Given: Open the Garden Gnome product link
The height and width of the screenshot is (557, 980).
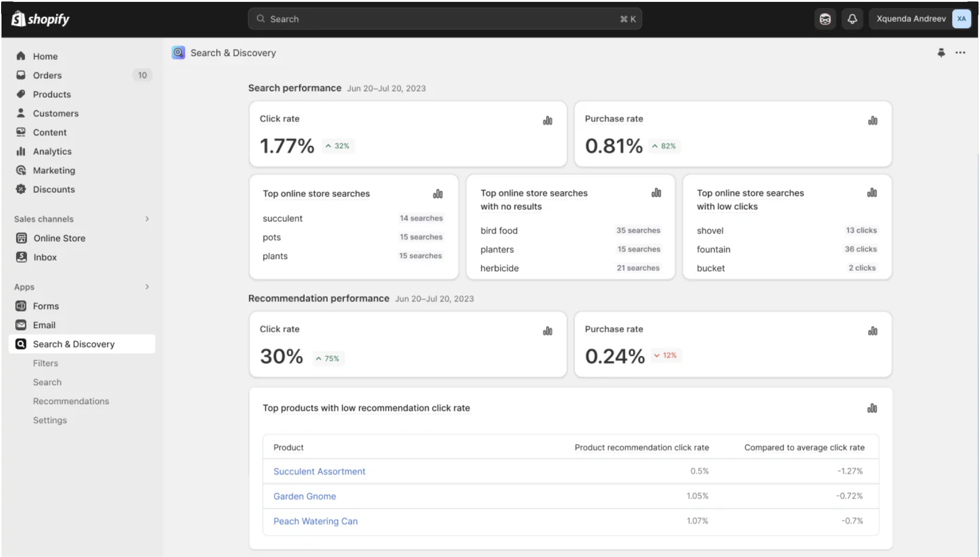Looking at the screenshot, I should [304, 496].
